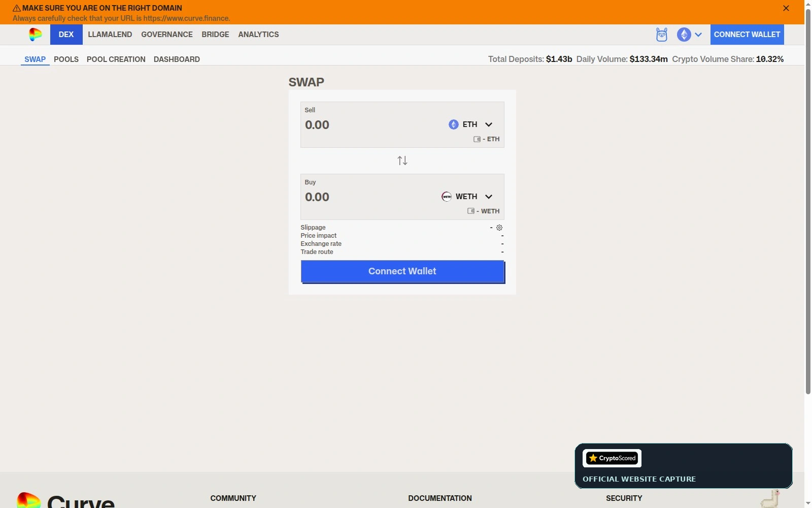Swap sell and buy tokens with arrows icon
The image size is (812, 508).
pos(402,161)
